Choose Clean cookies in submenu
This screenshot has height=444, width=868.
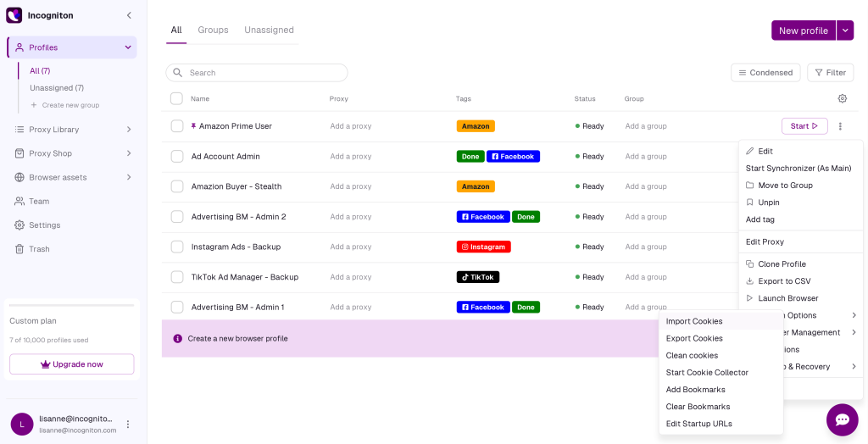pyautogui.click(x=721, y=355)
